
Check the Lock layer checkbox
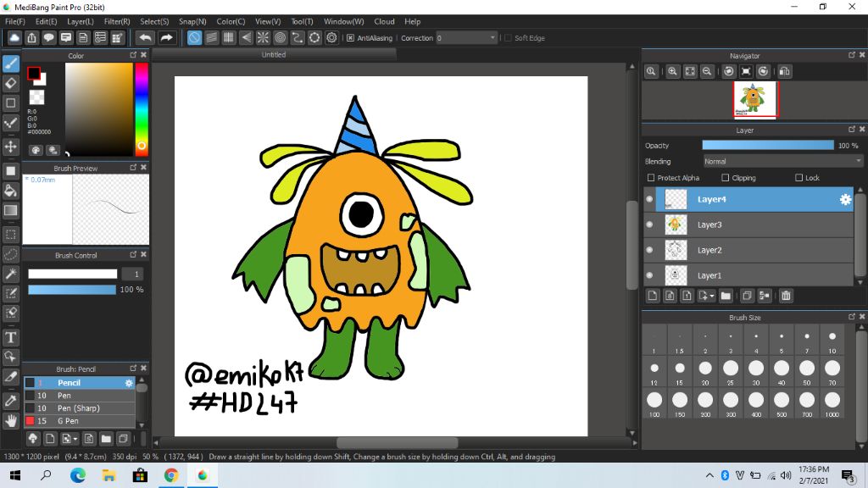[798, 178]
